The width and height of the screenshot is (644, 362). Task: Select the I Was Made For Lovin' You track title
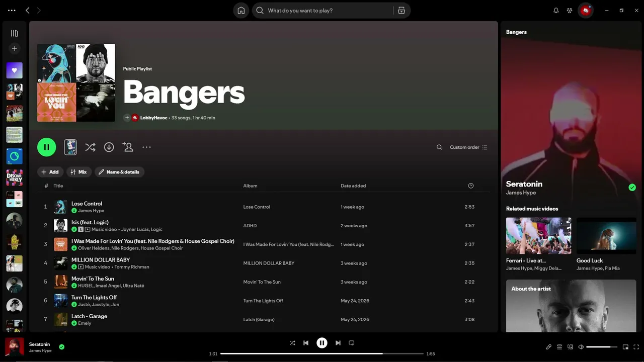click(153, 241)
